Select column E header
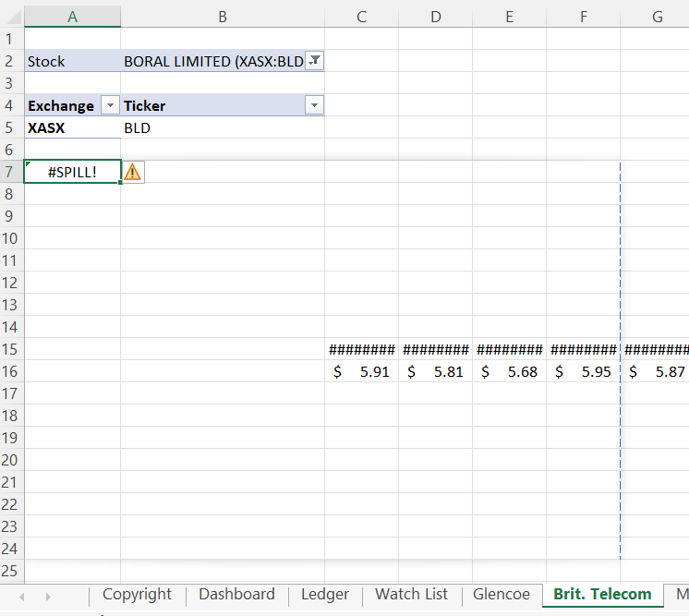689x616 pixels. coord(509,17)
